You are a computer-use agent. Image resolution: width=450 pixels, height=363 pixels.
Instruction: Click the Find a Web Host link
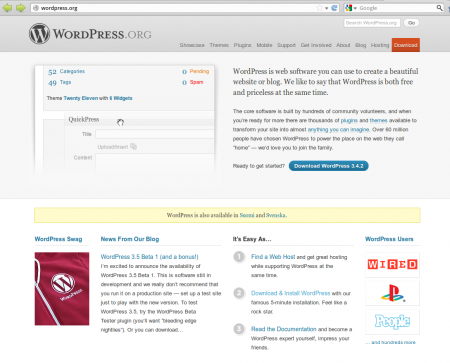[x=273, y=257]
